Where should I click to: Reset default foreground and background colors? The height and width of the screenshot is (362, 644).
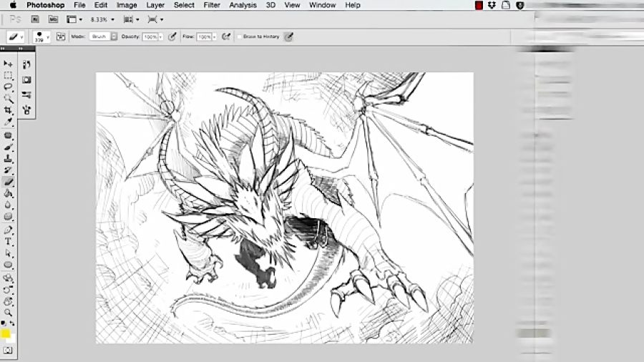click(x=4, y=323)
